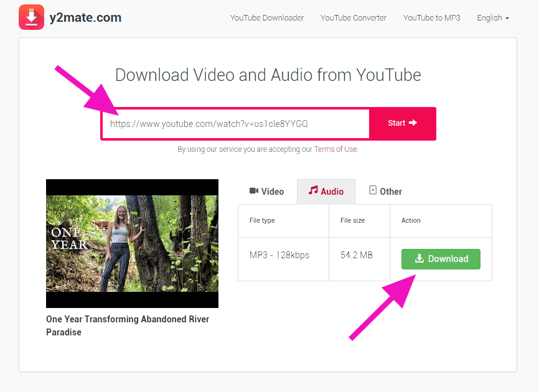Screen dimensions: 539x392
Task: Click the 'File type' column header
Action: 283,220
